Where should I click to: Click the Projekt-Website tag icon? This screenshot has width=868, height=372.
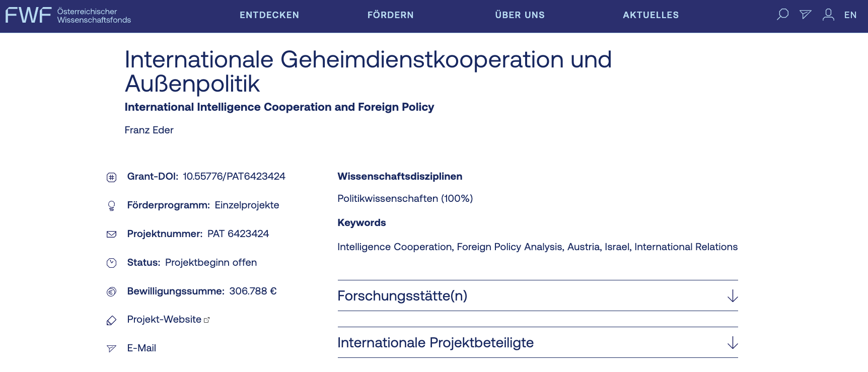[112, 320]
